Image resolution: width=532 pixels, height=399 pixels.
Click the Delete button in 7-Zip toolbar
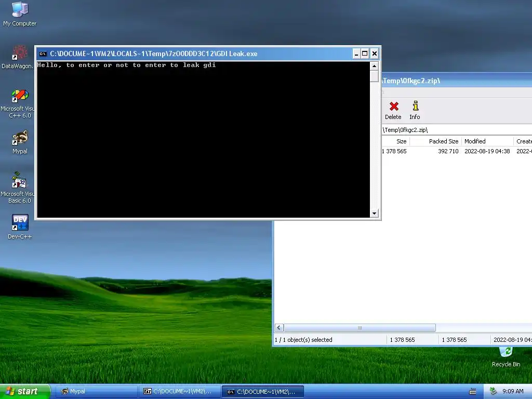click(393, 111)
